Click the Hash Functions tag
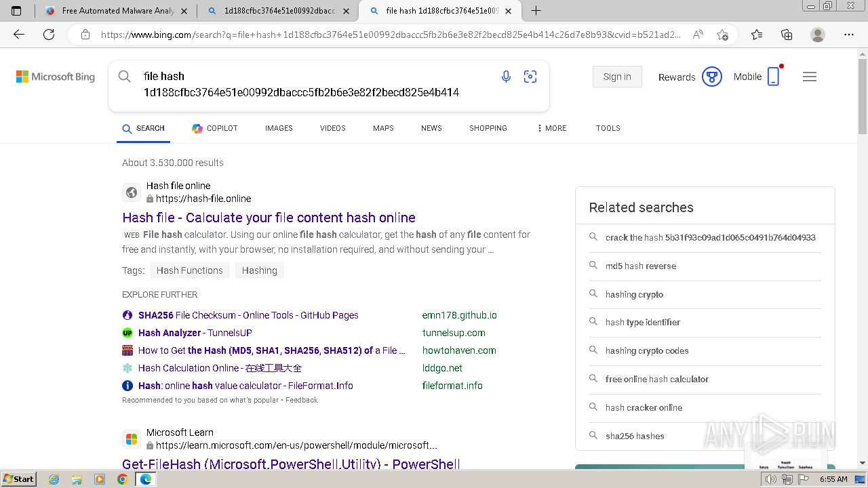 point(190,270)
